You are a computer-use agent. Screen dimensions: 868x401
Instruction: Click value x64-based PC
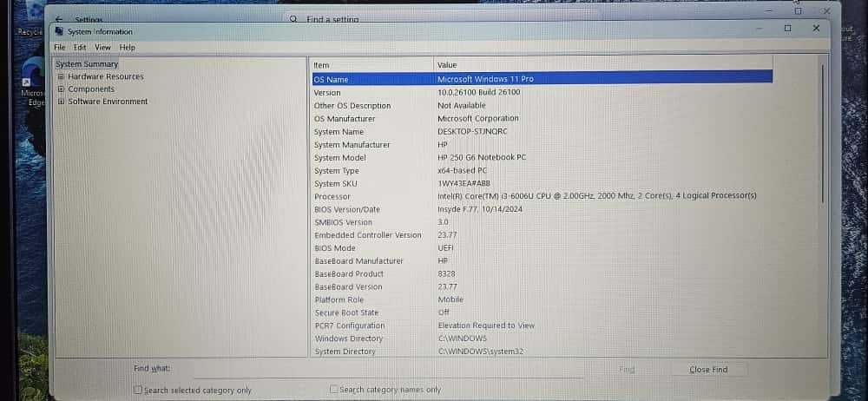coord(463,171)
